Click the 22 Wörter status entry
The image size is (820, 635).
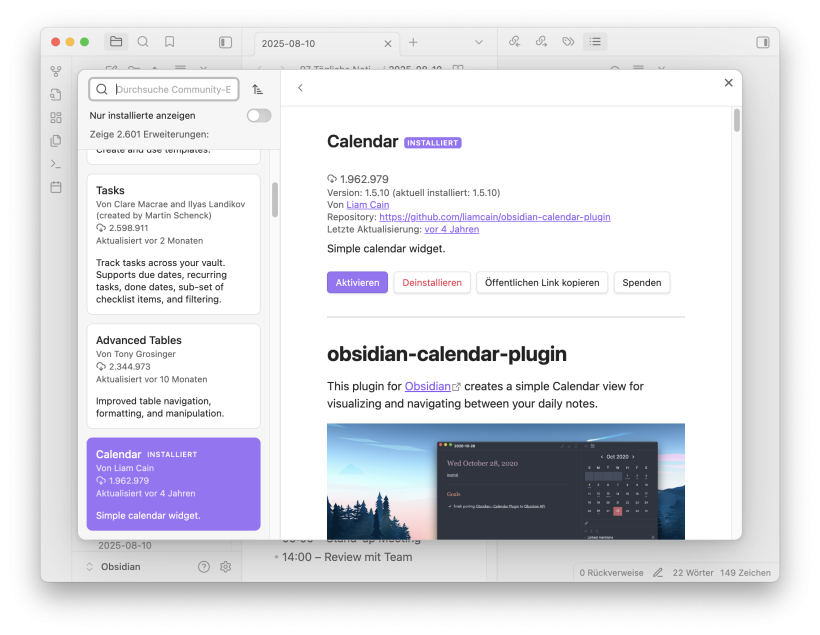[x=693, y=573]
